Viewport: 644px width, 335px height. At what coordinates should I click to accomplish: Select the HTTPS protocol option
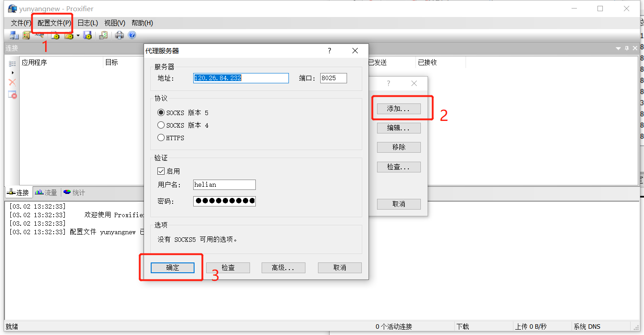coord(171,138)
